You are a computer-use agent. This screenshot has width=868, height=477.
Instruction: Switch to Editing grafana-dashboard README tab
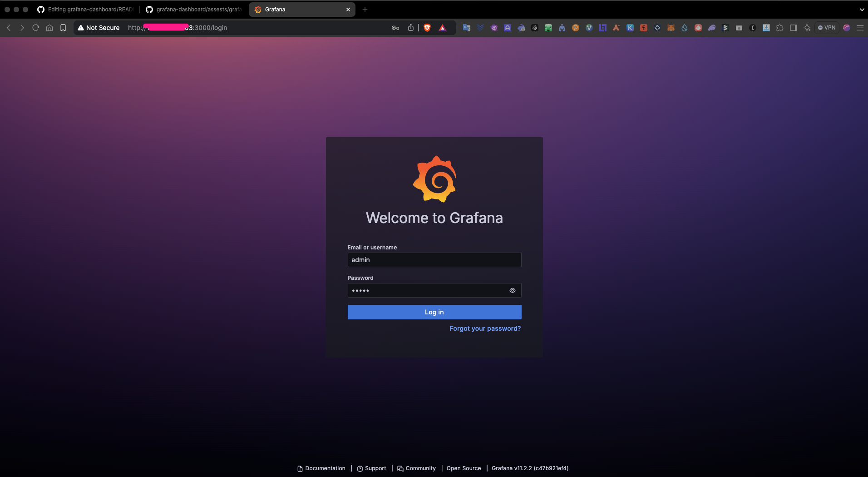pyautogui.click(x=85, y=10)
